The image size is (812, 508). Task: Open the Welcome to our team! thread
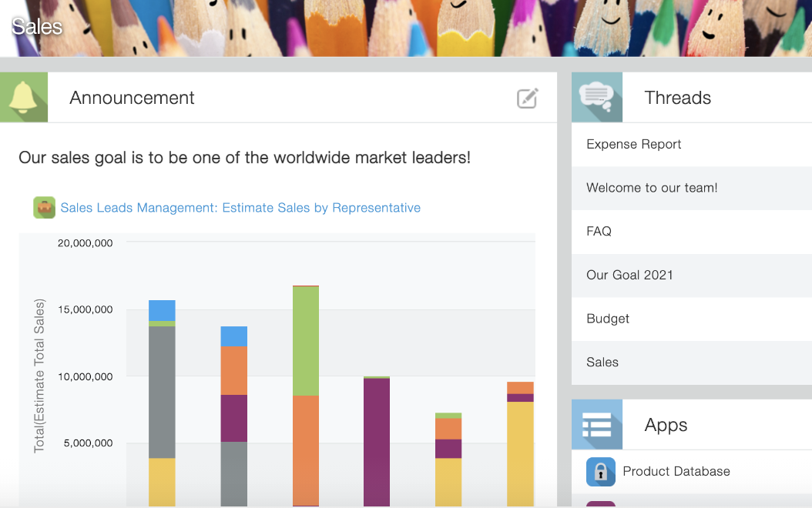click(x=692, y=188)
